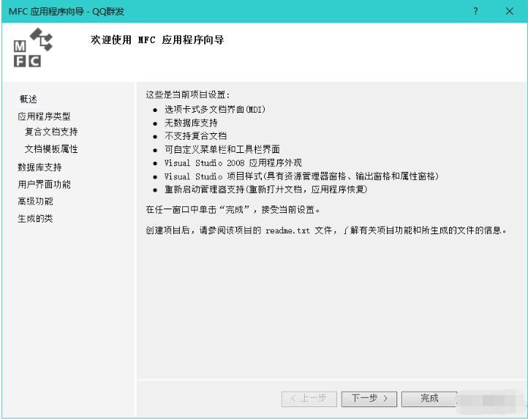Click the help question mark icon
Viewport: 528px width, 420px height.
(x=475, y=11)
